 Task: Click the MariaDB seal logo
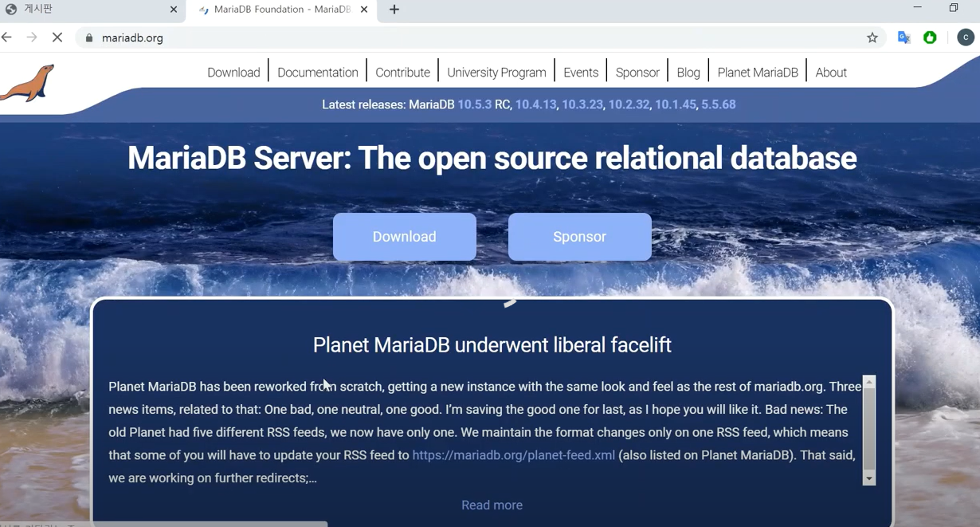pyautogui.click(x=27, y=82)
